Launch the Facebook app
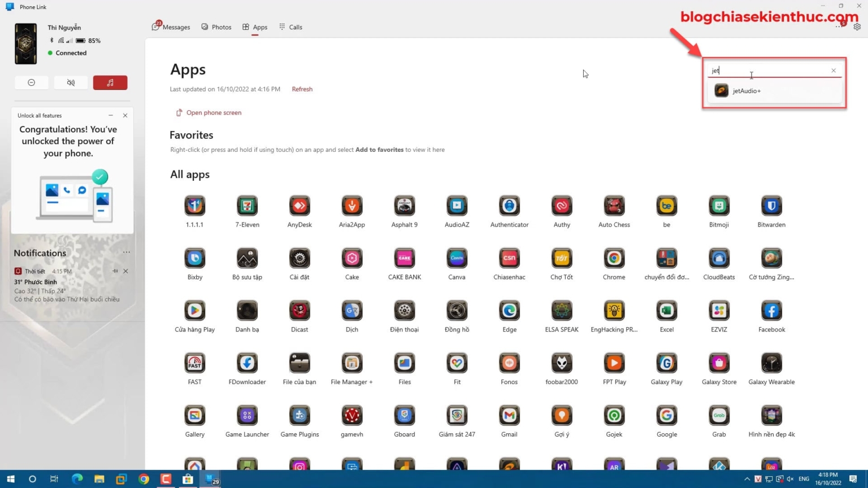Screen dimensions: 868x488 [x=771, y=311]
